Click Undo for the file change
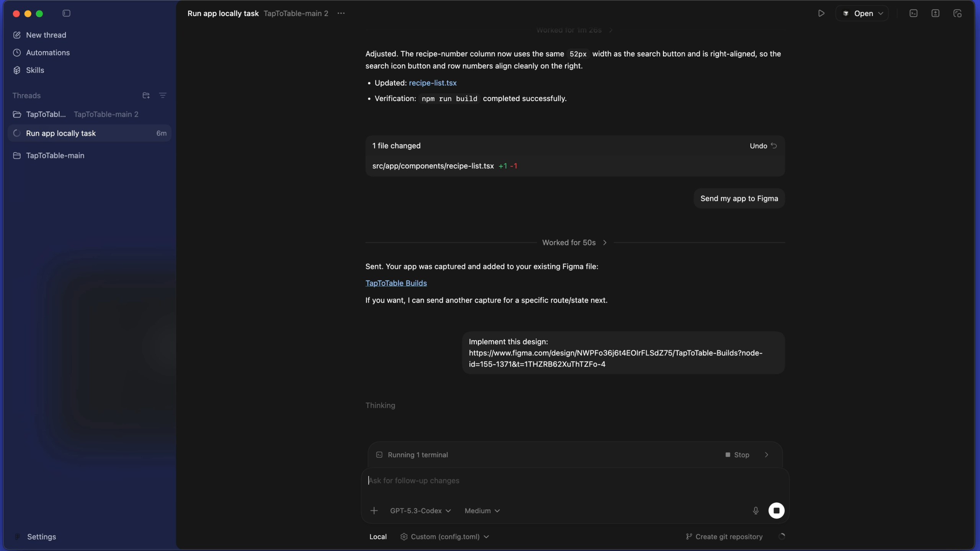The image size is (980, 551). coord(763,146)
